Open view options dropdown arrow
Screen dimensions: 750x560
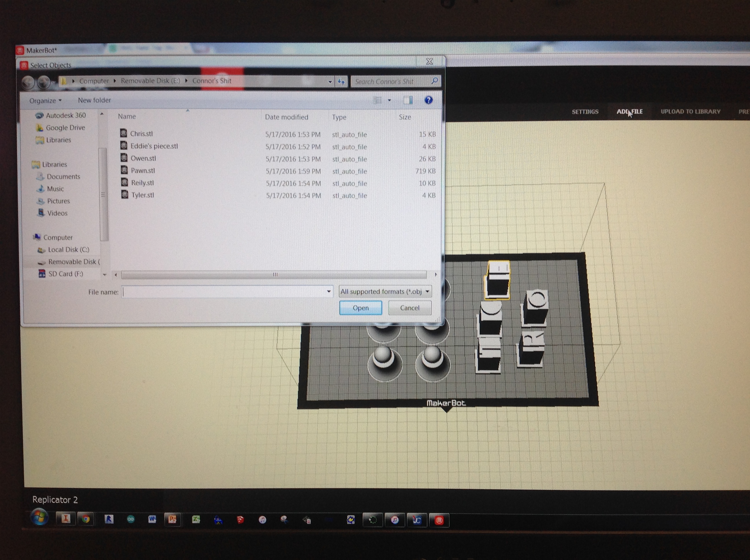point(389,100)
